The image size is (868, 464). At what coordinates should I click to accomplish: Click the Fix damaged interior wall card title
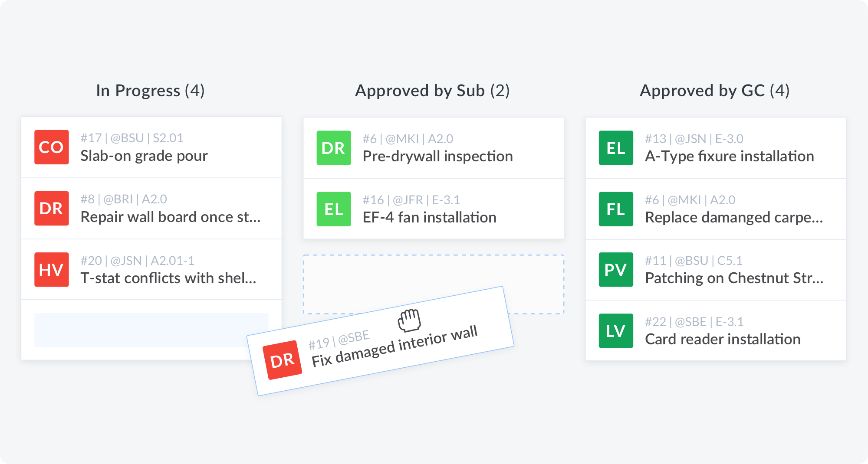coord(394,346)
